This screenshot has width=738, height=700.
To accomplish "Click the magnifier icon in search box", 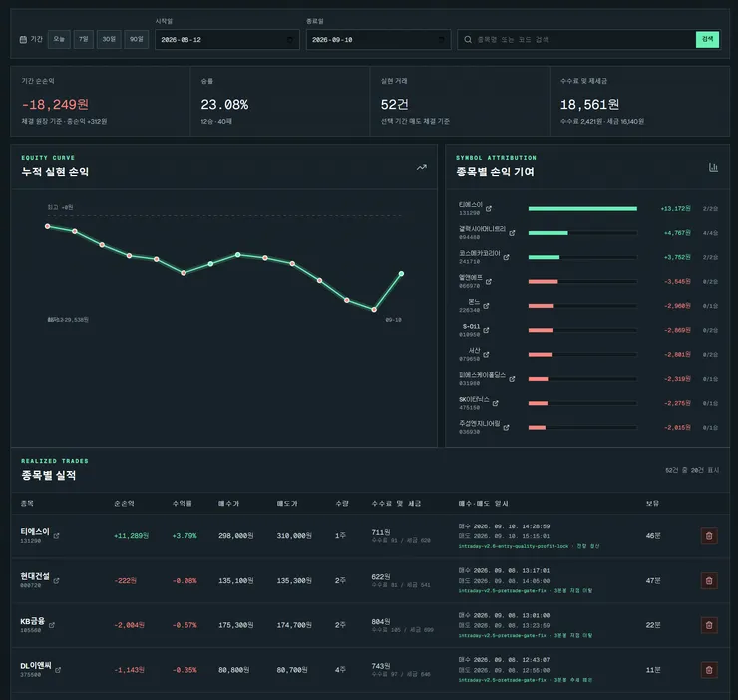I will coord(468,40).
